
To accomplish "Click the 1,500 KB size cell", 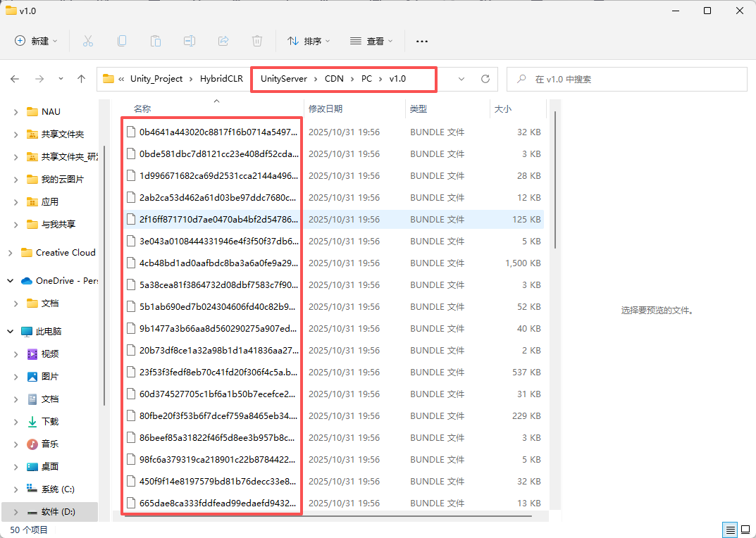I will pos(523,263).
